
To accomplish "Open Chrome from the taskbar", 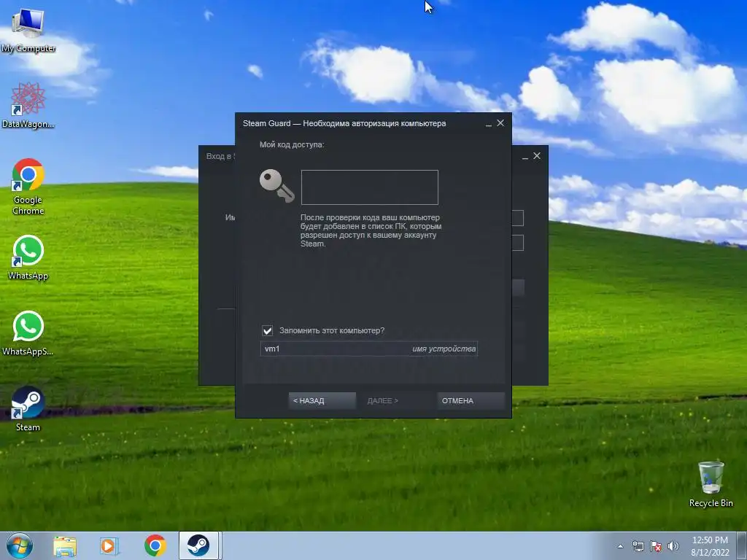I will click(x=155, y=545).
